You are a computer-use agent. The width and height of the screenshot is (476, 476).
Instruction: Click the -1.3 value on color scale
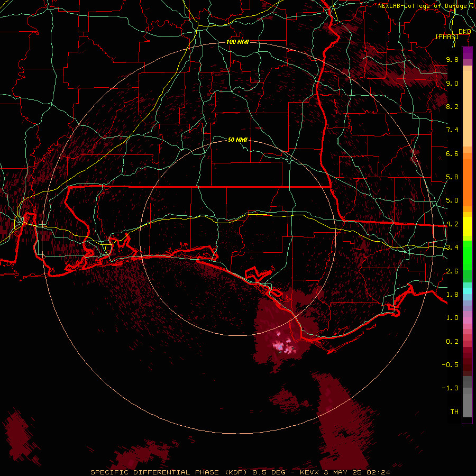[450, 388]
